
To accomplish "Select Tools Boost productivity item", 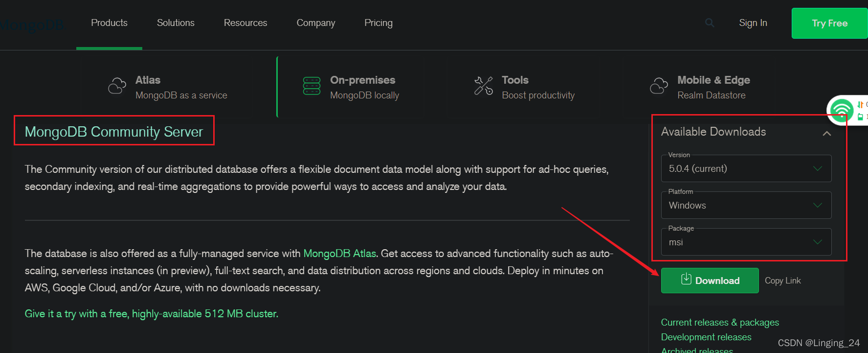I will point(524,87).
